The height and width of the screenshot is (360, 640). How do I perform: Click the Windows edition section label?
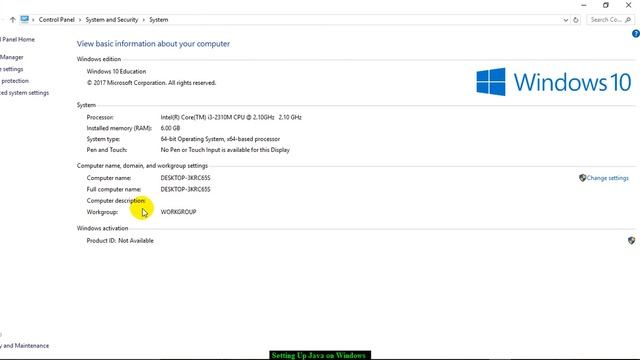click(99, 59)
